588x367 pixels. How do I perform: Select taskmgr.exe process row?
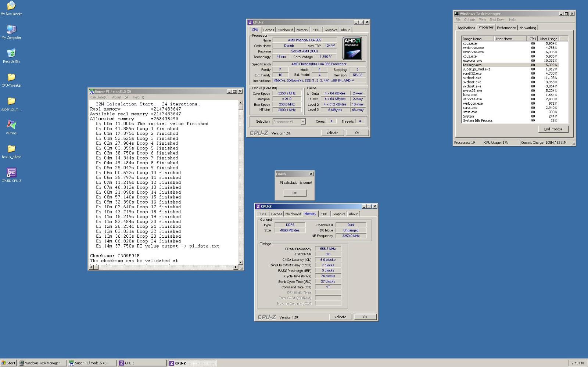[x=510, y=65]
